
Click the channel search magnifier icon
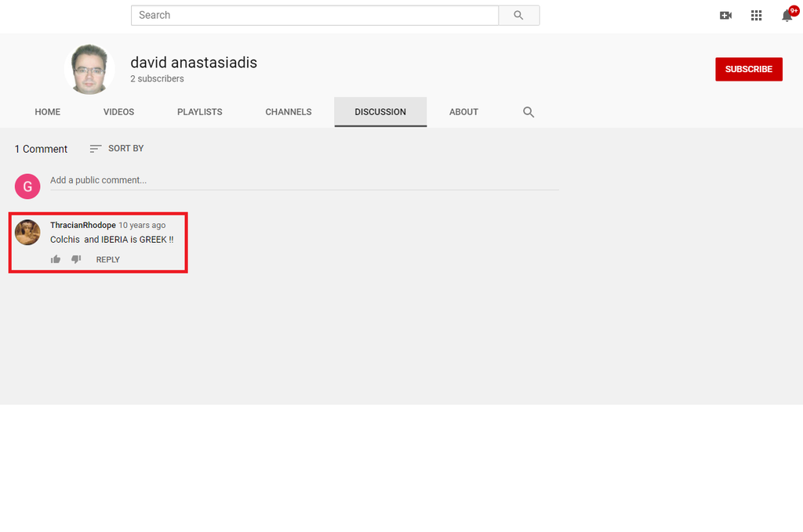point(529,112)
